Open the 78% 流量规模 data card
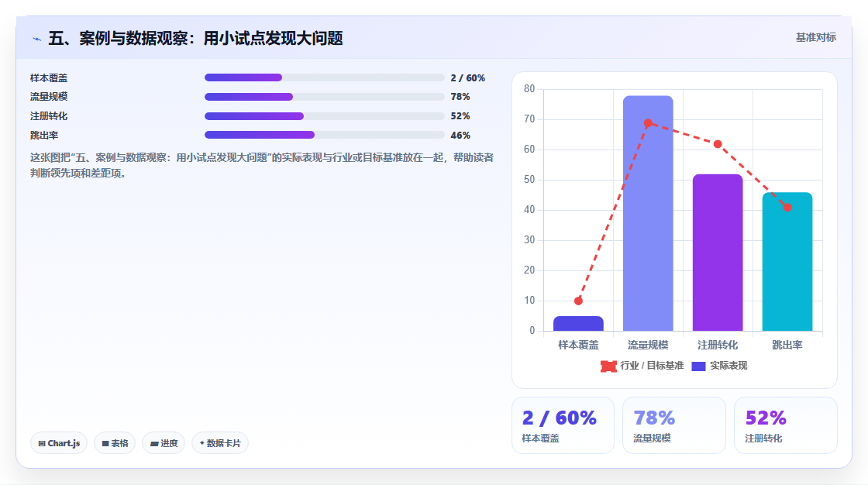This screenshot has width=868, height=485. coord(674,425)
